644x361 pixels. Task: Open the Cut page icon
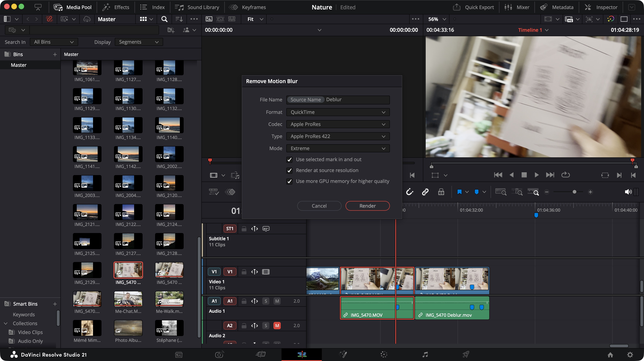(261, 354)
